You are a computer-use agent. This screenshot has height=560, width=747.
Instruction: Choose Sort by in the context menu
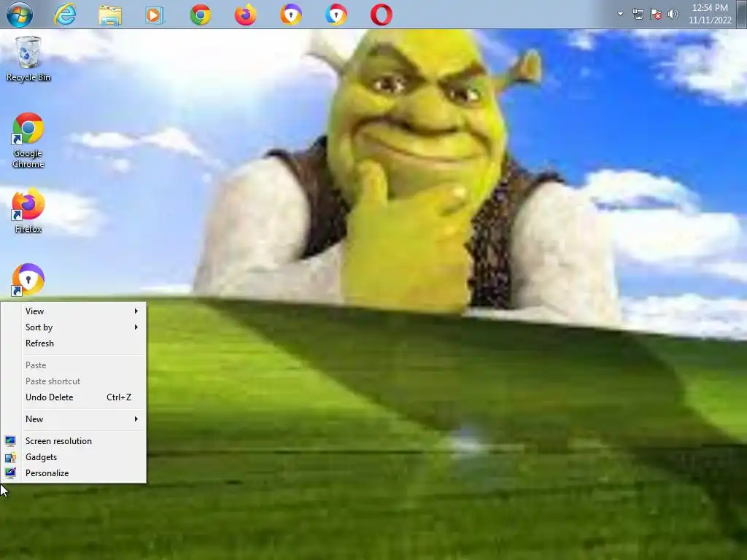tap(74, 327)
